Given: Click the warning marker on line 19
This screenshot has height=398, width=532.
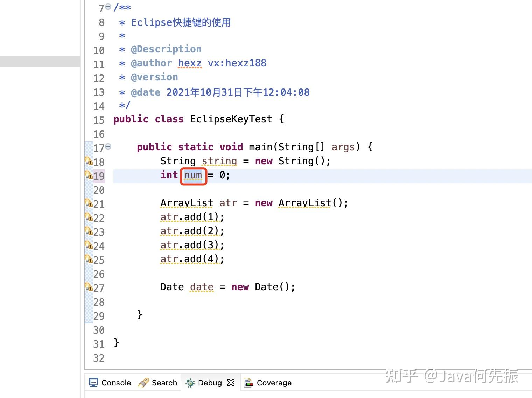Looking at the screenshot, I should click(x=89, y=175).
